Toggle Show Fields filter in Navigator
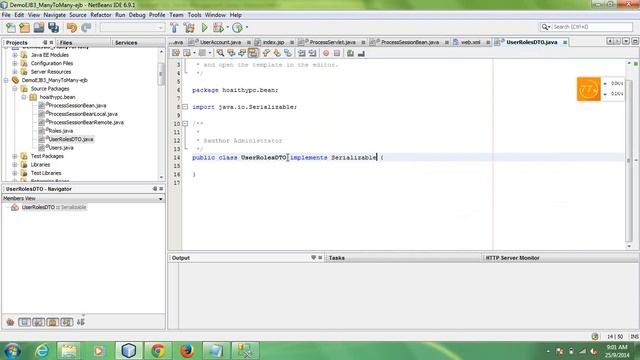The height and width of the screenshot is (360, 640). (24, 322)
